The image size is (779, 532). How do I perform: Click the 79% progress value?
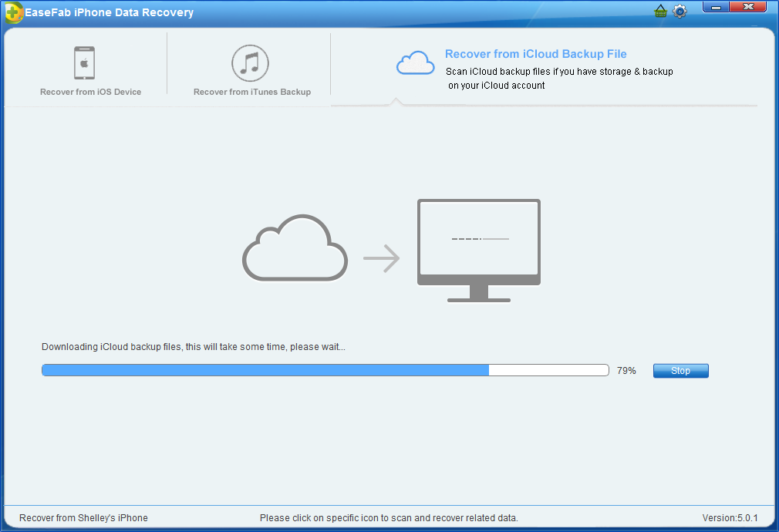[x=626, y=371]
